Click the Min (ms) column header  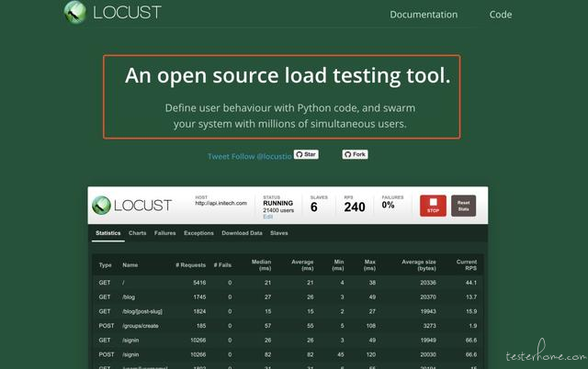338,265
